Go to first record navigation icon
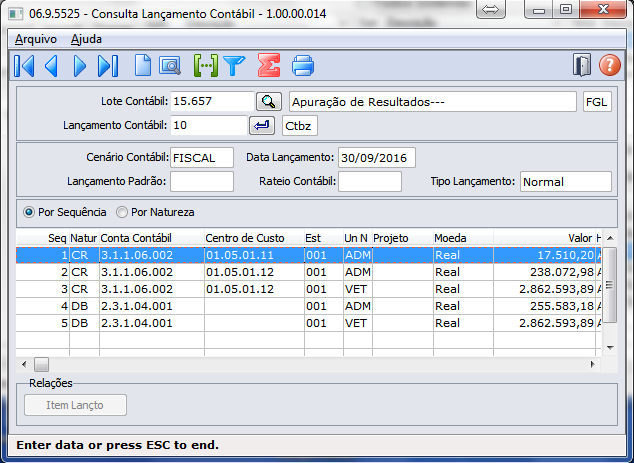 coord(24,66)
